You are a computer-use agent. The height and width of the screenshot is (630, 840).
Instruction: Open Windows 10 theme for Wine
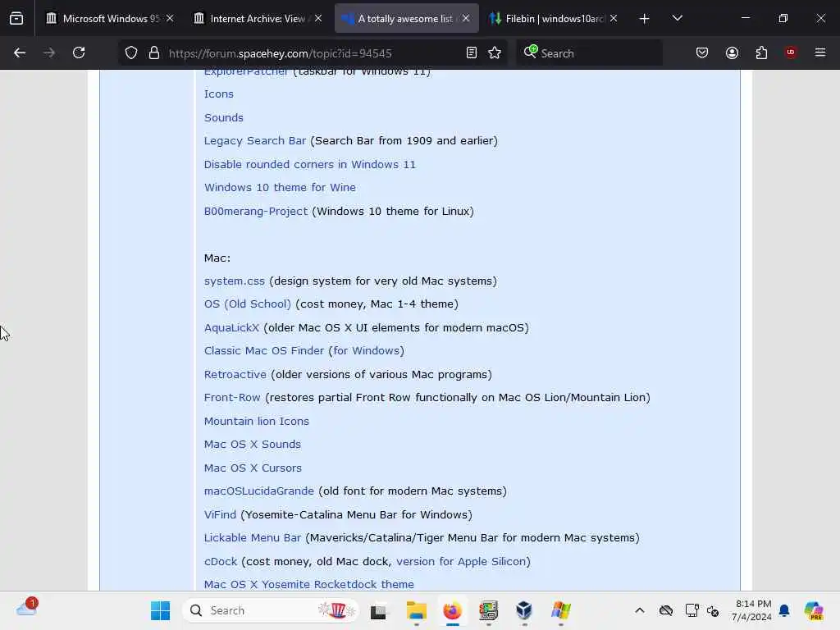click(x=280, y=188)
